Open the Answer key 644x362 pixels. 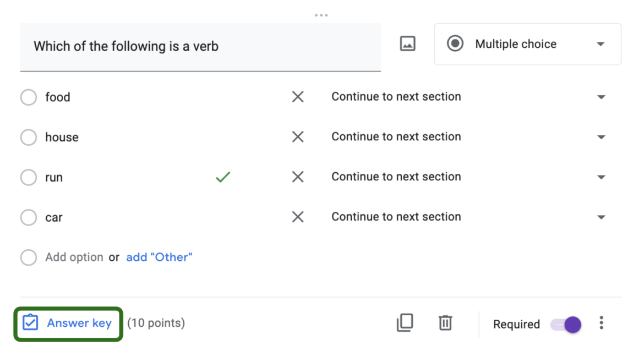pyautogui.click(x=68, y=323)
